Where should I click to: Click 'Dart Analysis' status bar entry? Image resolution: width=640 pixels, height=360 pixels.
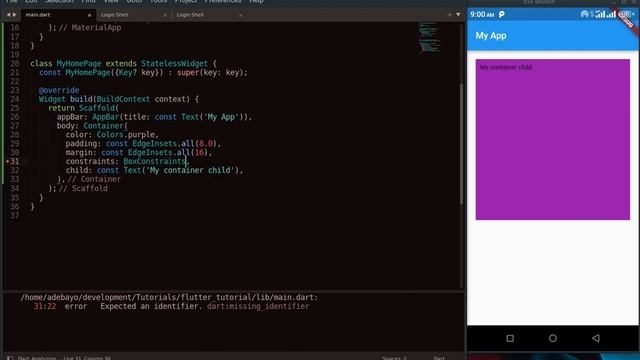(37, 358)
